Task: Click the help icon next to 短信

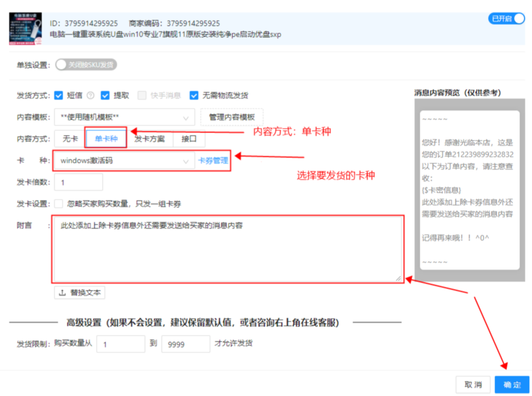Action: point(90,95)
